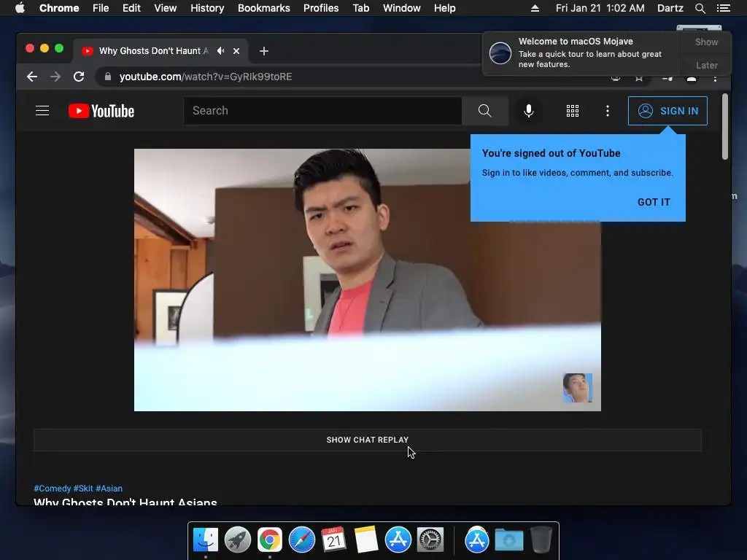Open the History menu
Image resolution: width=747 pixels, height=560 pixels.
point(207,8)
